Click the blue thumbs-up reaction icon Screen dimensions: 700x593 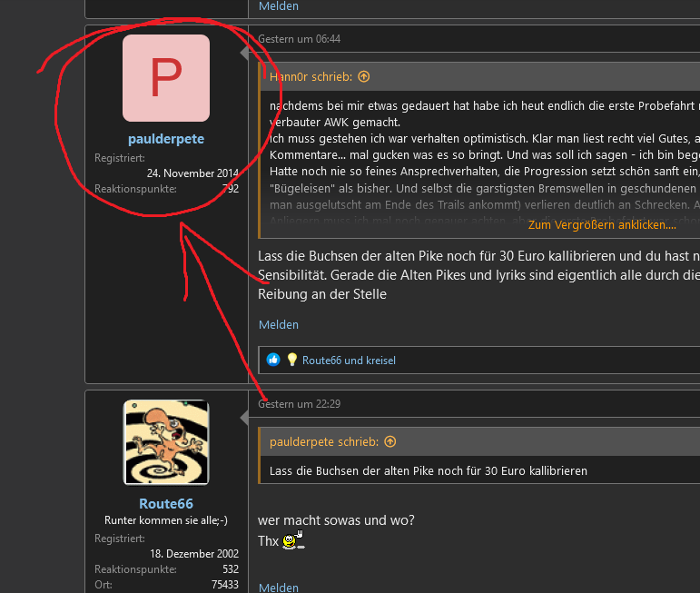point(273,360)
